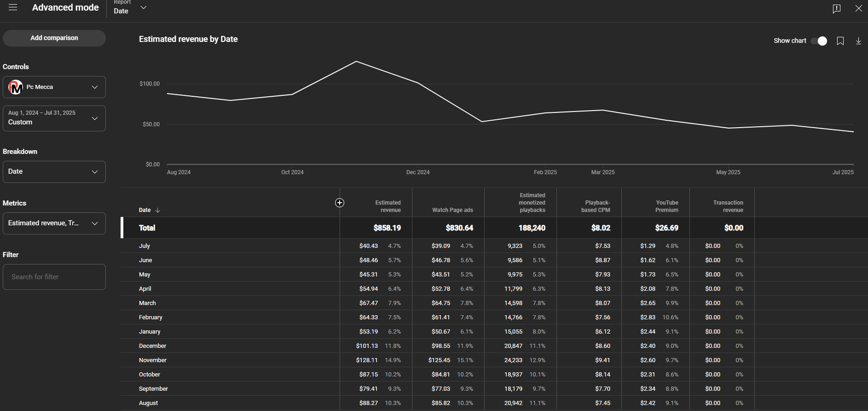868x411 pixels.
Task: Open the Metrics Estimated revenue dropdown
Action: (54, 223)
